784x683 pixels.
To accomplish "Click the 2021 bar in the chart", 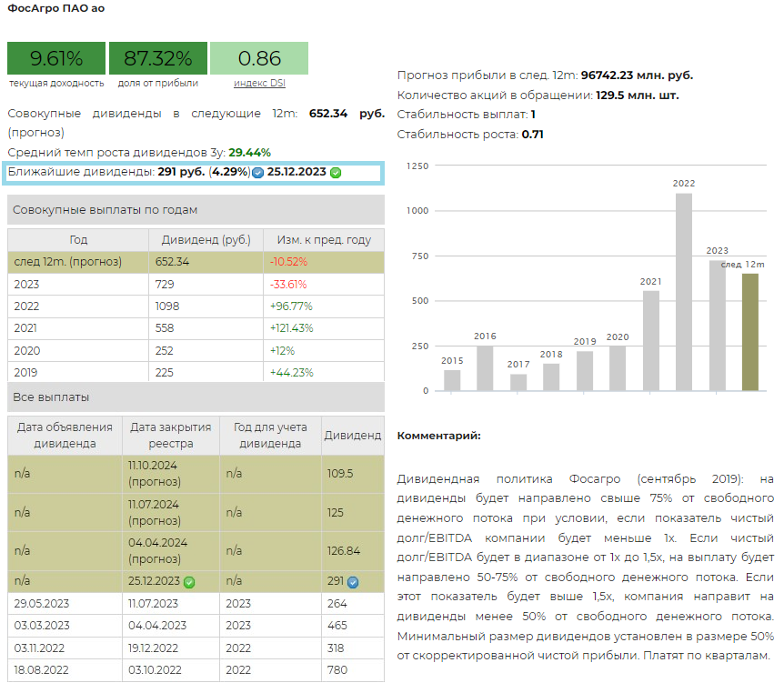I will tap(650, 341).
